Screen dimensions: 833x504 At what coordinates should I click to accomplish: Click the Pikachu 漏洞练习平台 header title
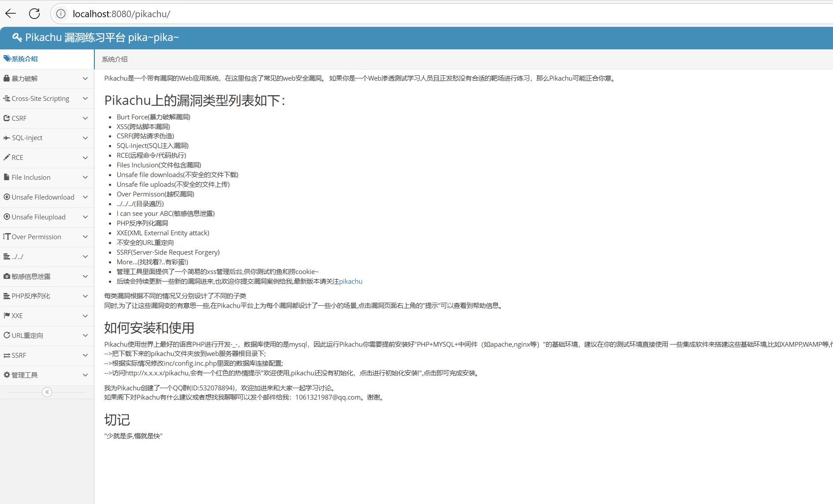click(102, 37)
